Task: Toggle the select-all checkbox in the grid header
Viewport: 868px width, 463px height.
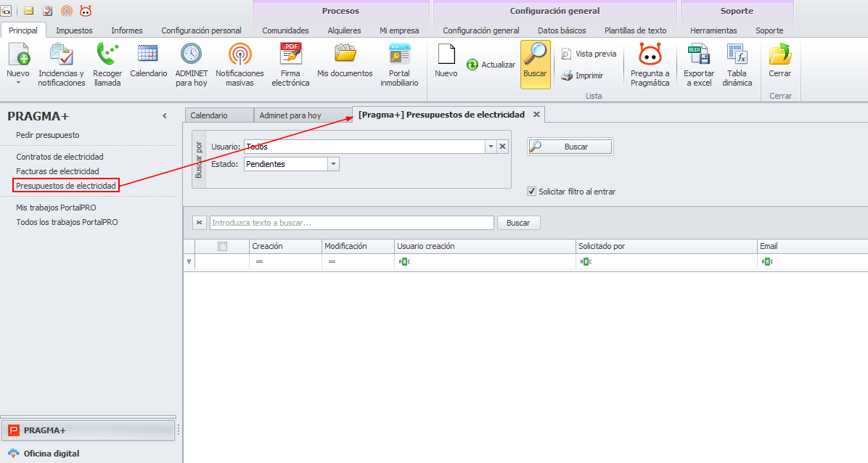Action: point(223,247)
